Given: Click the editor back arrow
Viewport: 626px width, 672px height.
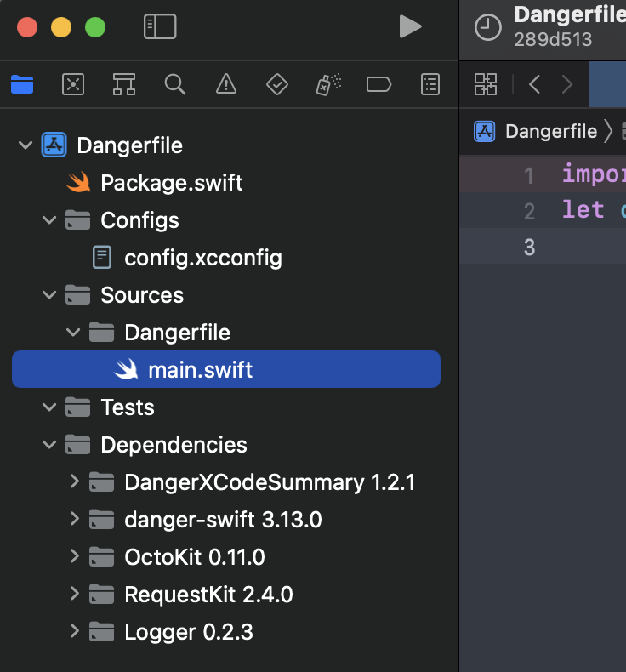Looking at the screenshot, I should point(534,84).
